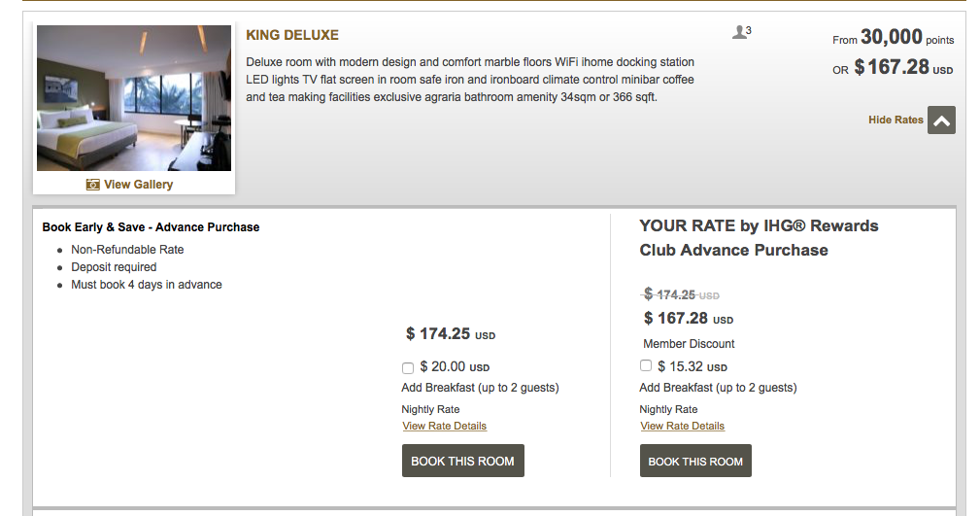Click the Book Early & Save heading
The image size is (980, 516).
click(151, 227)
